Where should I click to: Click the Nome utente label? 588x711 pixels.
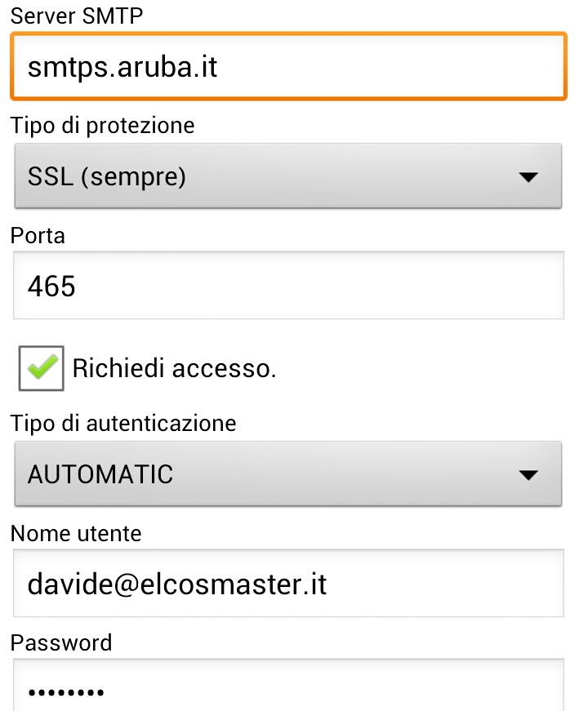[76, 534]
